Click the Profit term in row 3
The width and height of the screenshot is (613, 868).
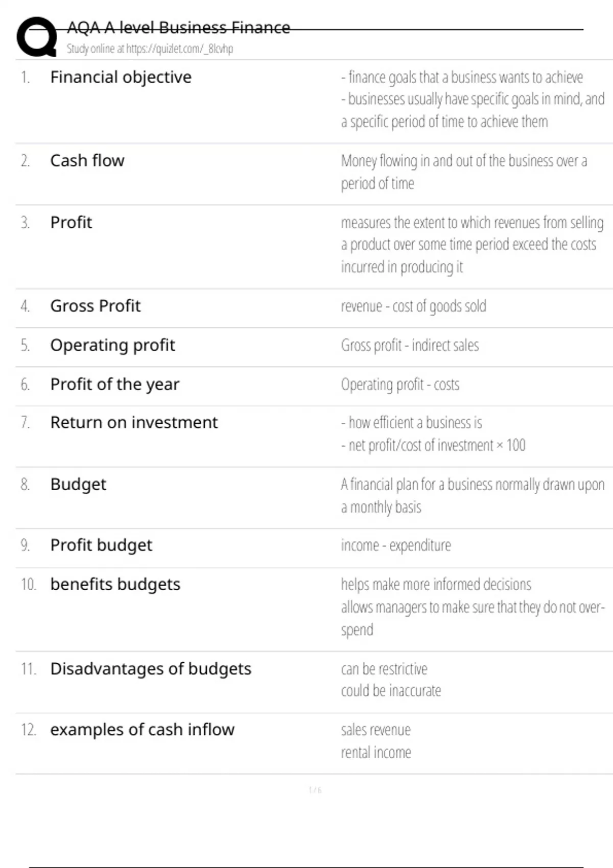pyautogui.click(x=71, y=223)
